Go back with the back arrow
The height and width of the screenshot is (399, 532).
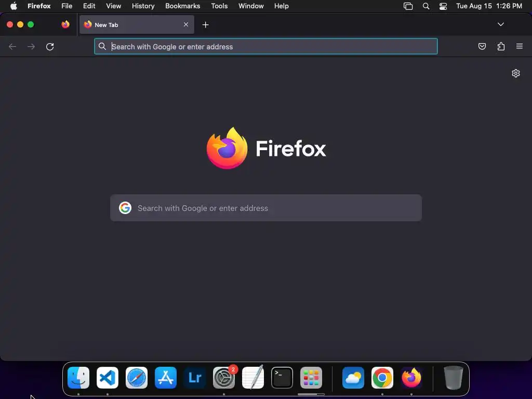click(x=12, y=46)
